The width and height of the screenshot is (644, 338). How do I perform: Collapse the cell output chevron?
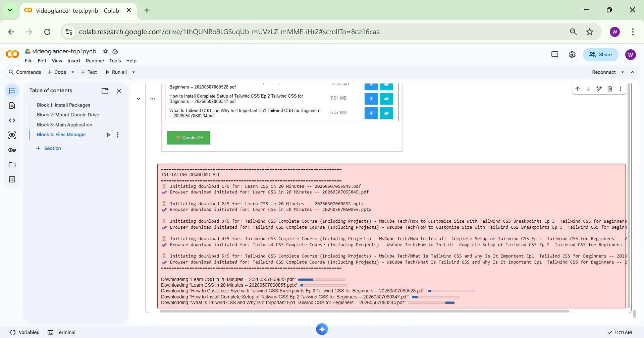[x=139, y=99]
